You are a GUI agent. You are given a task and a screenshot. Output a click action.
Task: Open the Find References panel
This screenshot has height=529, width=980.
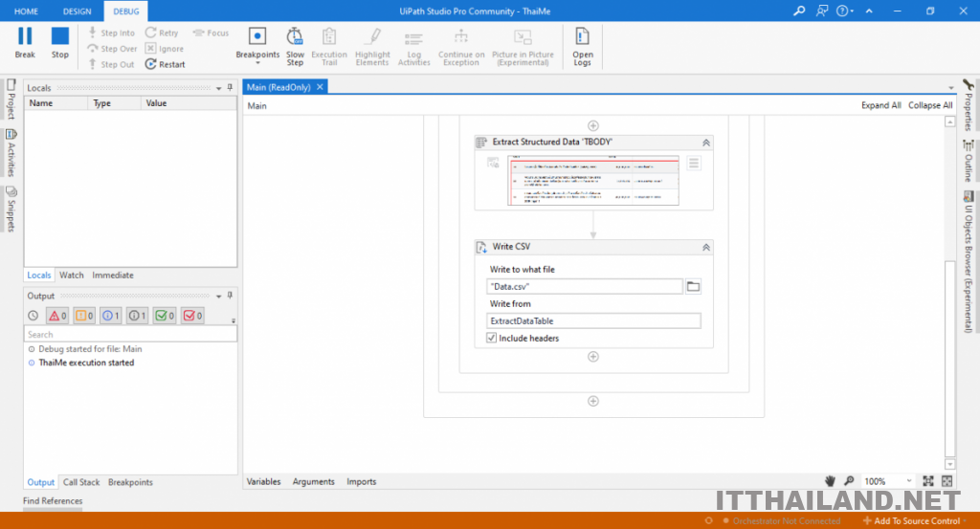click(53, 501)
